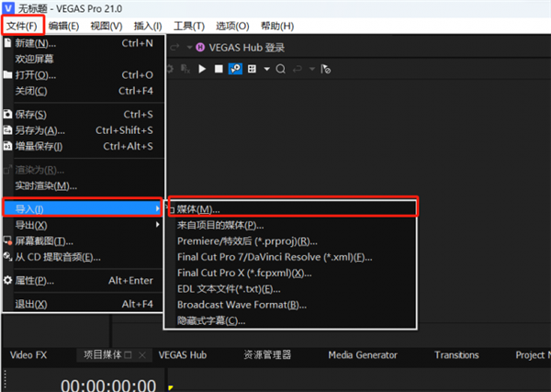Screen dimensions: 551x392
Task: Open media properties gear icon
Action: coord(170,69)
